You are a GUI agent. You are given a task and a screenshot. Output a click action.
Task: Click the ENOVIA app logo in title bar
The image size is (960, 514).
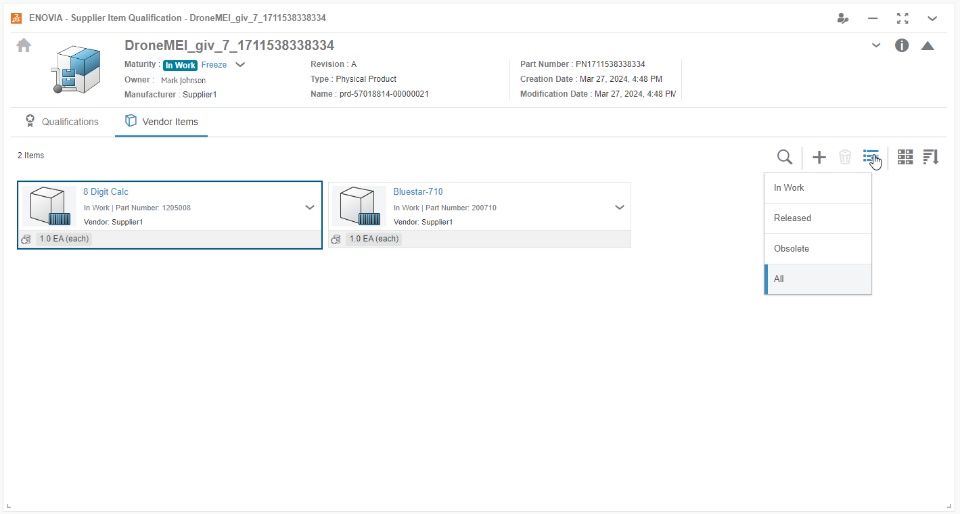pos(17,18)
